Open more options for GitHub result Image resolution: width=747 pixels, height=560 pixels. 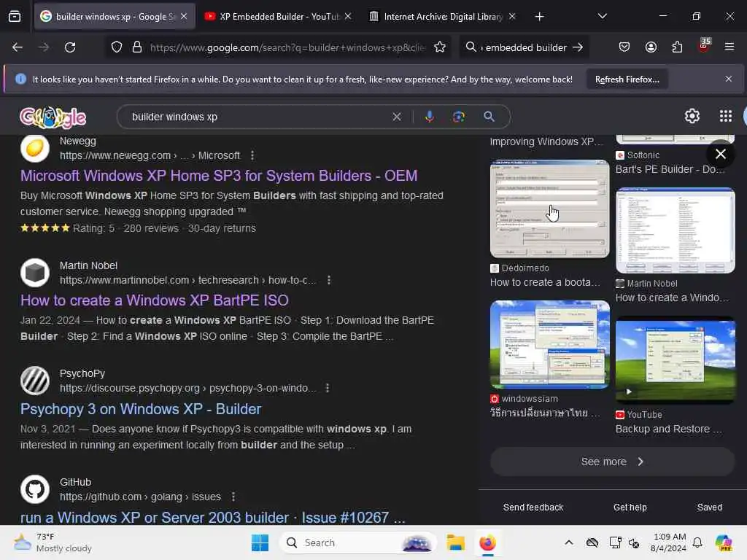pyautogui.click(x=233, y=497)
